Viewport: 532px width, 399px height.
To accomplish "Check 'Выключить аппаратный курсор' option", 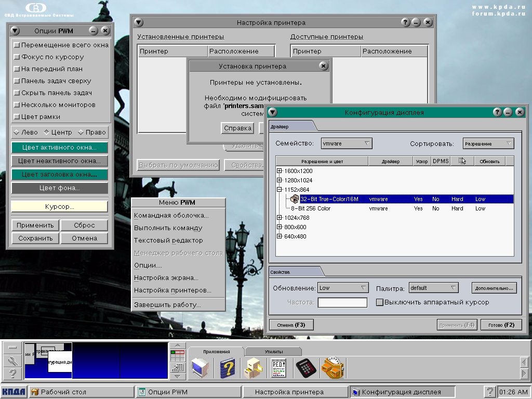I will coord(380,302).
